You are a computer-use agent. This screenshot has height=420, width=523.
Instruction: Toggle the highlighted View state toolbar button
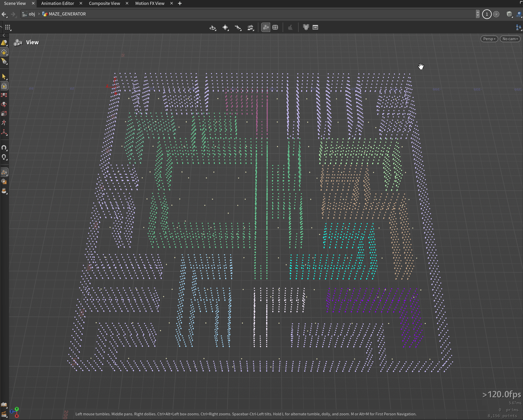click(x=266, y=28)
